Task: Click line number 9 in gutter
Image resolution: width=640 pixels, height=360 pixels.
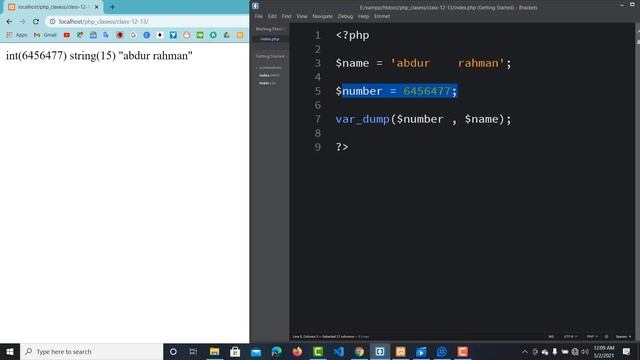Action: 318,147
